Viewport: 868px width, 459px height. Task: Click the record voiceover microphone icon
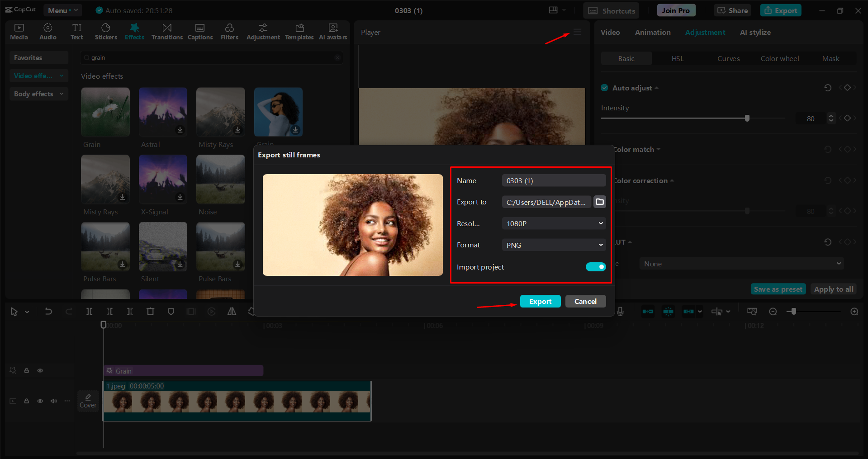pos(620,311)
